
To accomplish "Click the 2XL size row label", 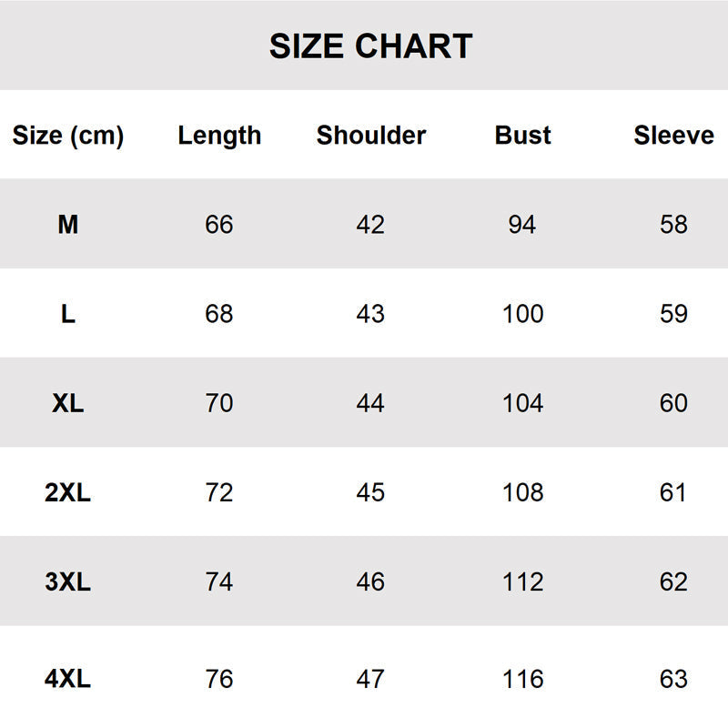I will pos(68,492).
